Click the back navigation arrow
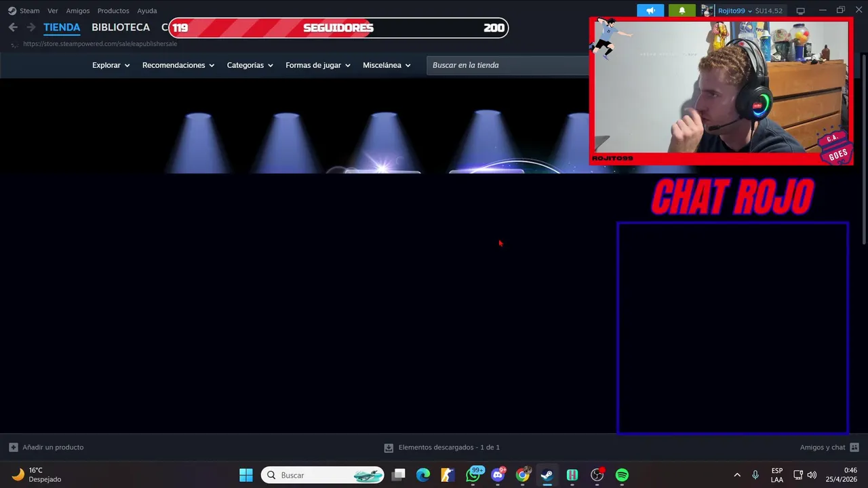The image size is (868, 488). click(x=13, y=27)
